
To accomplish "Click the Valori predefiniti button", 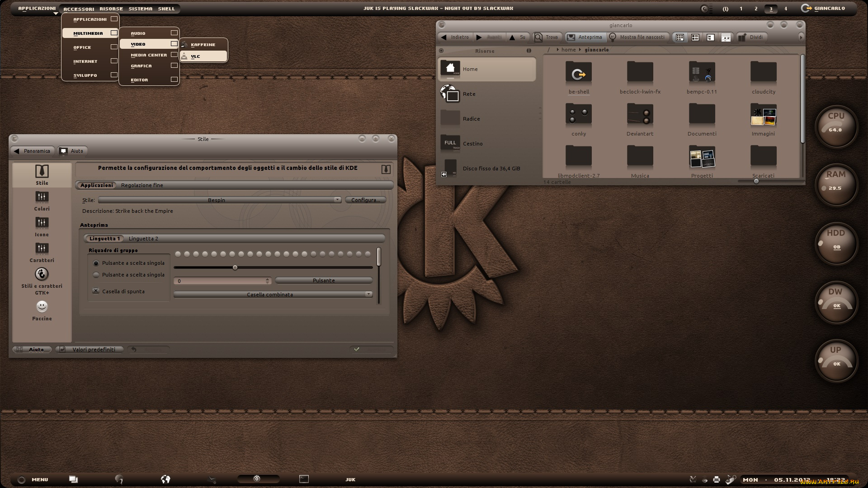I will (90, 350).
